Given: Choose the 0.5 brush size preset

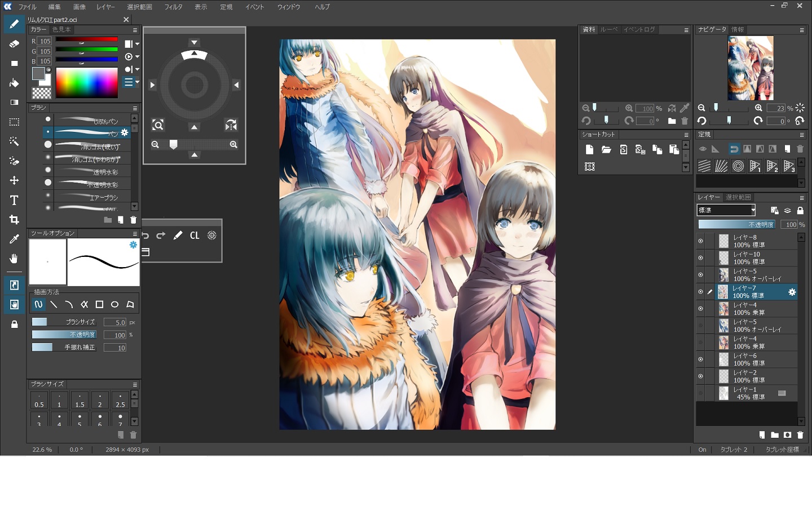Looking at the screenshot, I should click(x=39, y=400).
